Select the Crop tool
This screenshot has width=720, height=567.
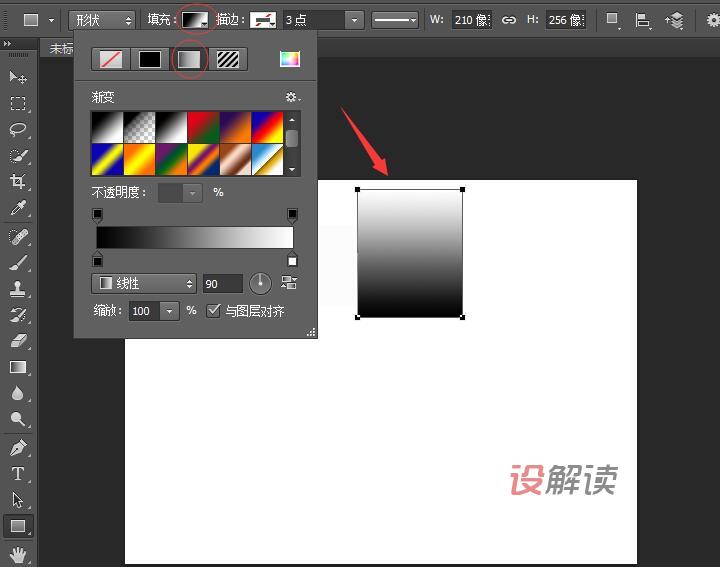[18, 181]
